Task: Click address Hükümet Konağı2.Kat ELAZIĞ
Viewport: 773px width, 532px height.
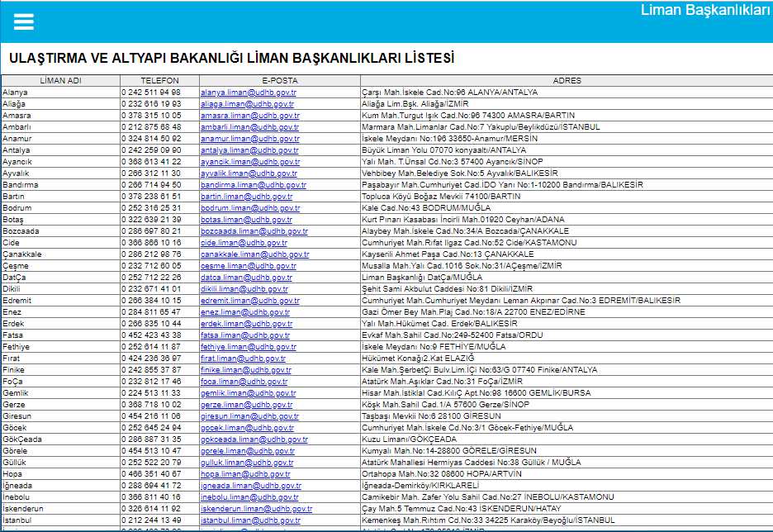Action: pos(418,359)
